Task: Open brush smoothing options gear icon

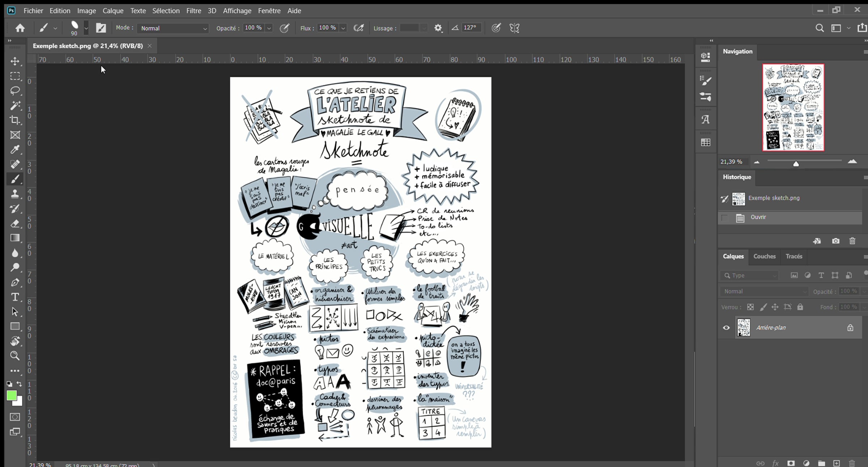Action: [438, 28]
